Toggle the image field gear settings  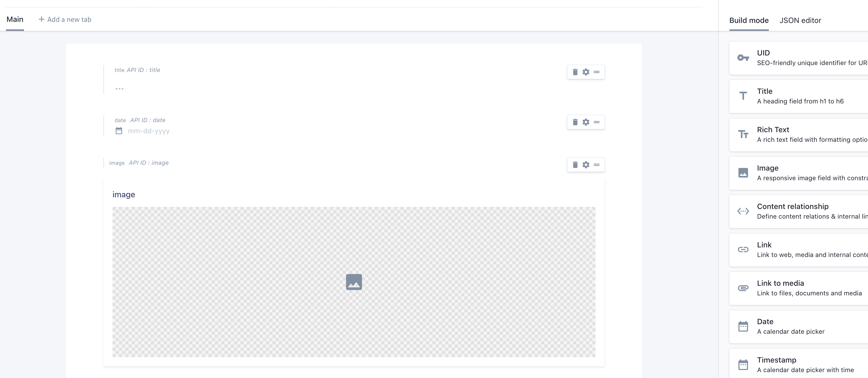click(x=586, y=164)
